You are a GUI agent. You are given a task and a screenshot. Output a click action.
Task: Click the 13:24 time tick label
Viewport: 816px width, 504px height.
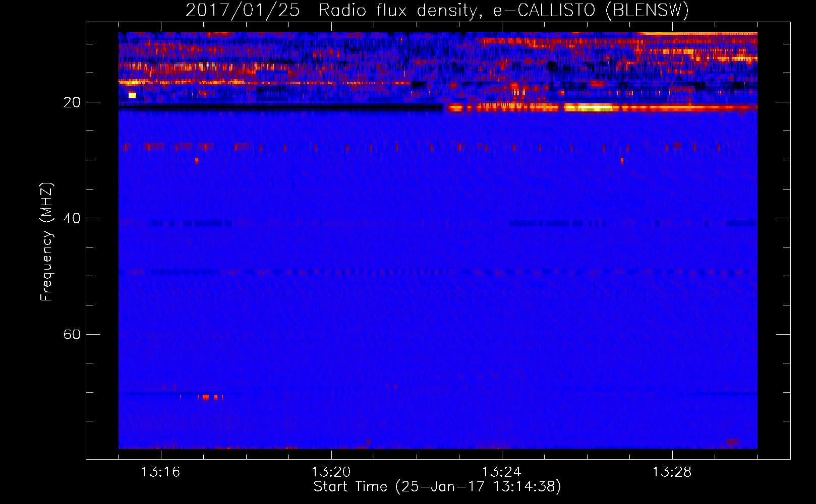(501, 472)
